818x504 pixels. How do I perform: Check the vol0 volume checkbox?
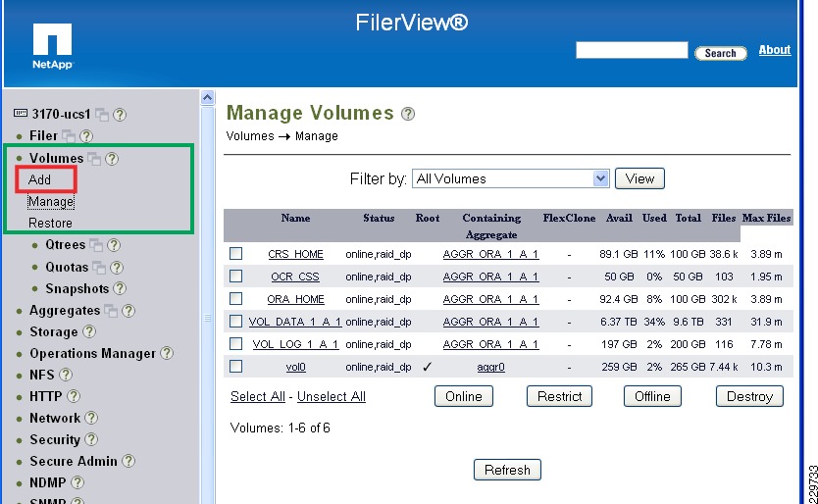pos(235,367)
